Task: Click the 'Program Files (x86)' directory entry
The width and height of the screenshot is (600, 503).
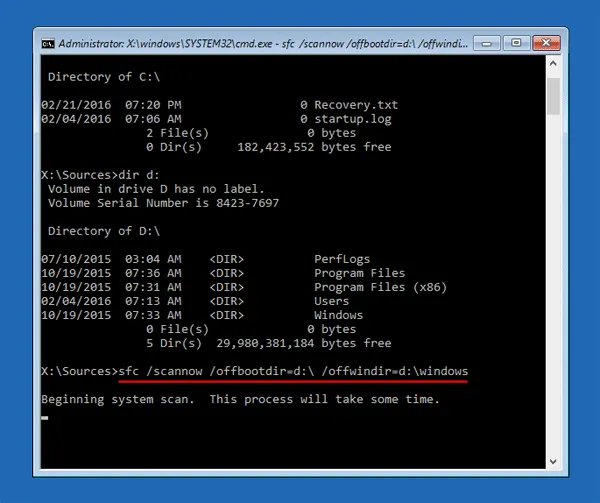Action: [x=380, y=287]
